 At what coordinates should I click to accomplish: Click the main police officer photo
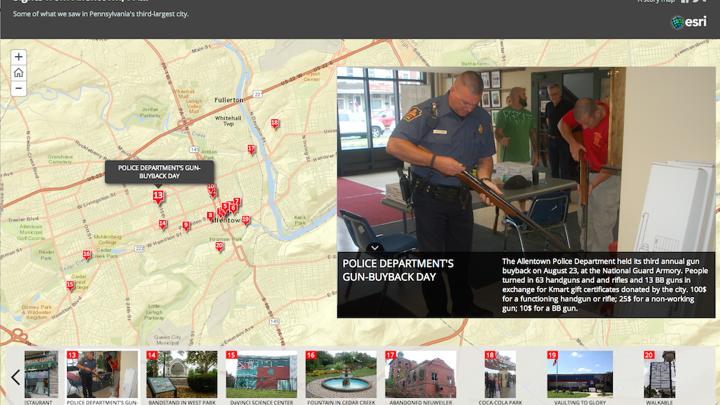526,159
